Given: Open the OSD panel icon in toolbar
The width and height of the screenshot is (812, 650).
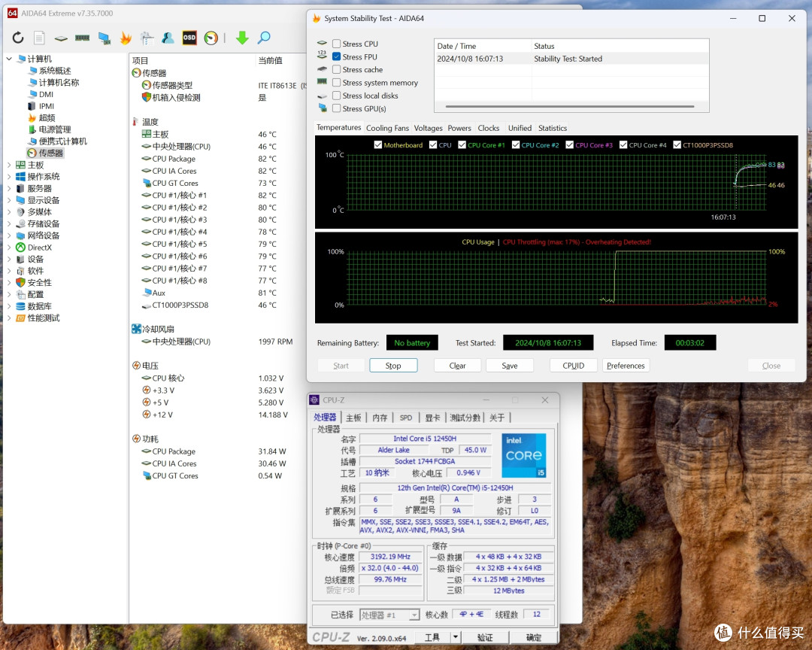Looking at the screenshot, I should pyautogui.click(x=189, y=38).
